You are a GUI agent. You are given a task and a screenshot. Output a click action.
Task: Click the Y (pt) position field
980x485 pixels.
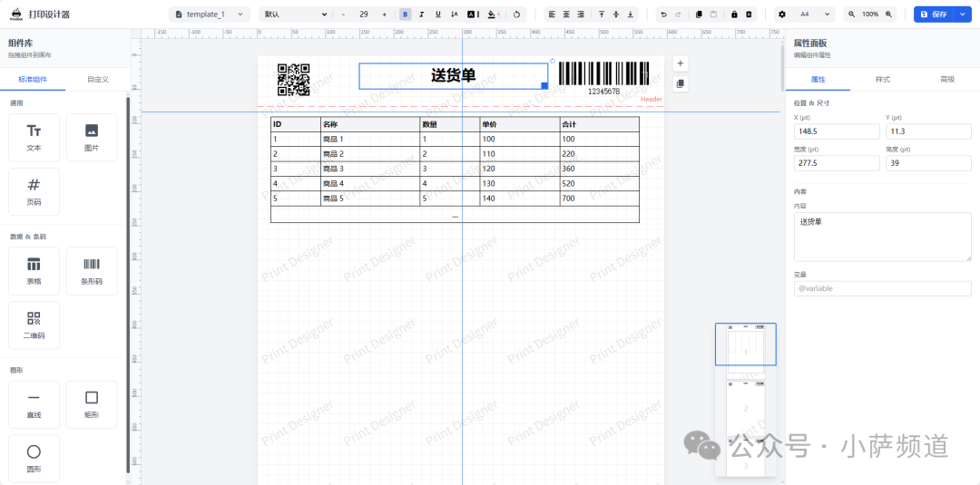coord(929,131)
